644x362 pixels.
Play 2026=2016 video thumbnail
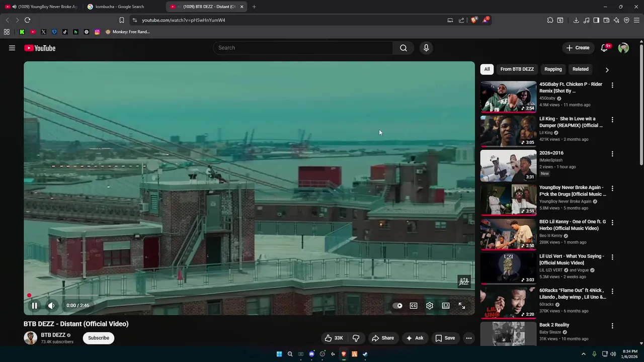pos(508,165)
